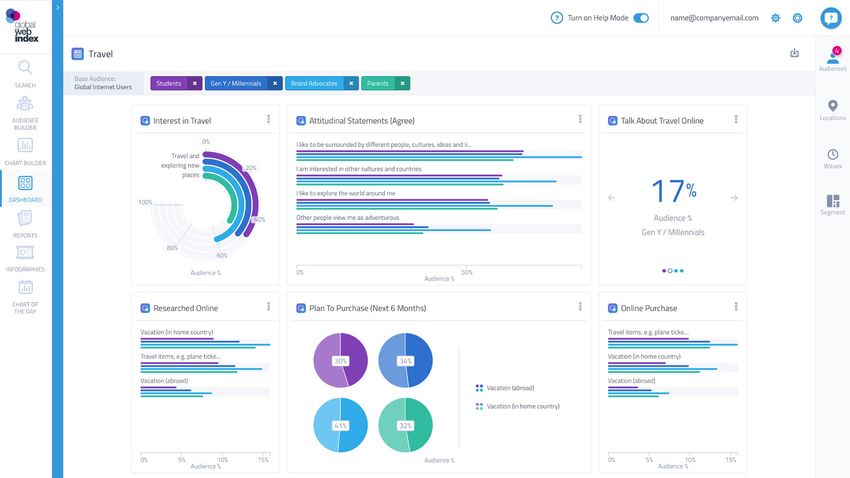The image size is (850, 478).
Task: Open Interest in Travel options menu
Action: [268, 120]
